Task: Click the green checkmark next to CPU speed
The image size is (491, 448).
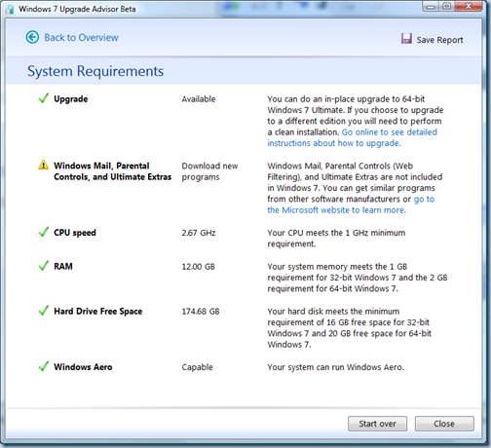Action: click(44, 232)
